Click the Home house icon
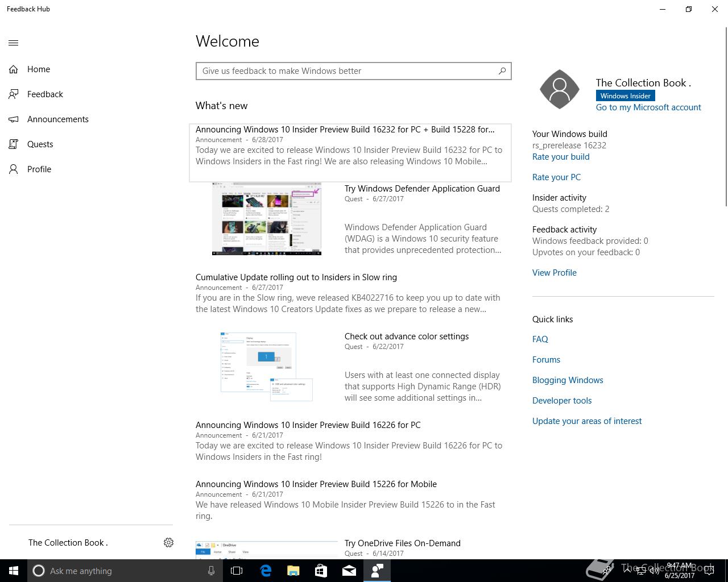Screen dimensions: 728x582 click(14, 69)
